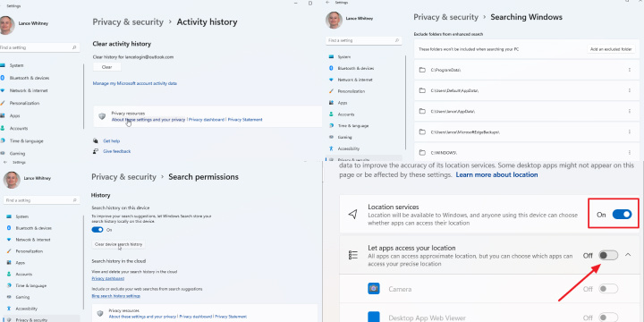644x322 pixels.
Task: Click the Give feedback icon in Activity history
Action: 96,151
